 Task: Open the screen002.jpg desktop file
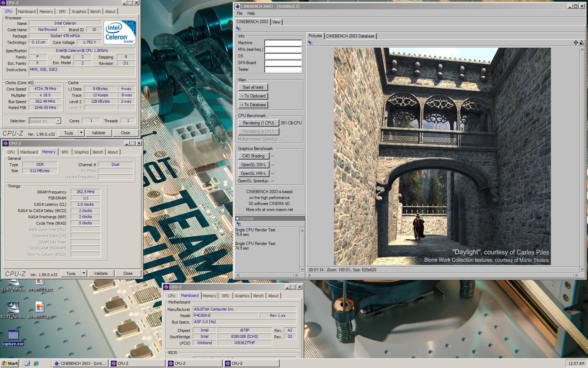40,310
